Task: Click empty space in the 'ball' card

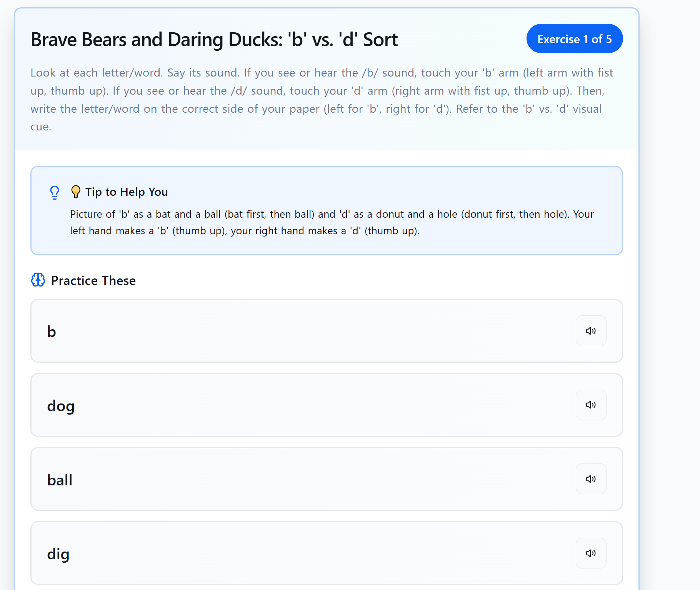Action: 308,479
